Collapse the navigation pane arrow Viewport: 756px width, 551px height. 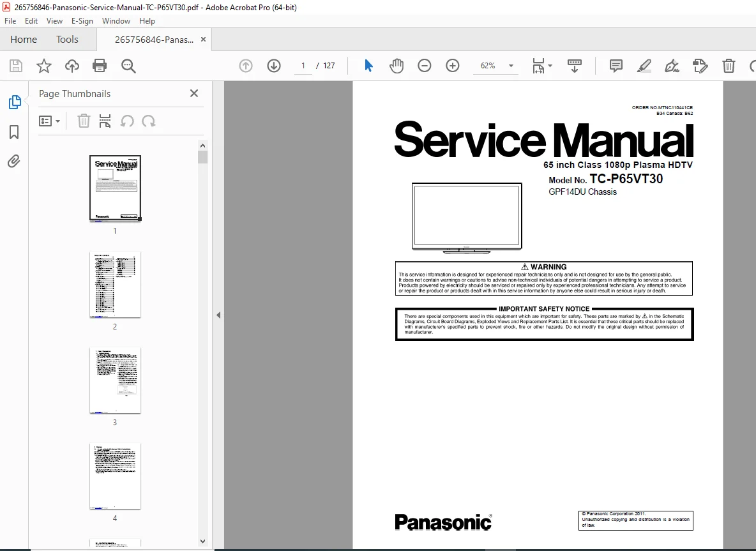coord(218,315)
